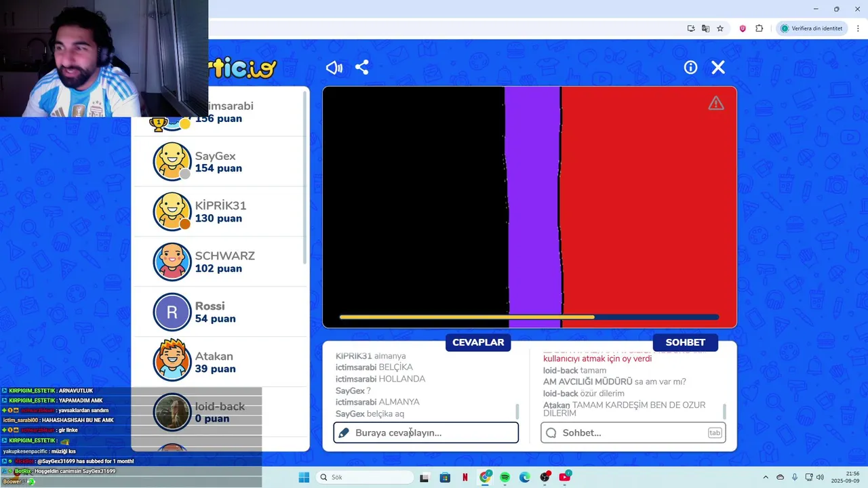This screenshot has width=868, height=488.
Task: Select loid-back player avatar
Action: 172,412
